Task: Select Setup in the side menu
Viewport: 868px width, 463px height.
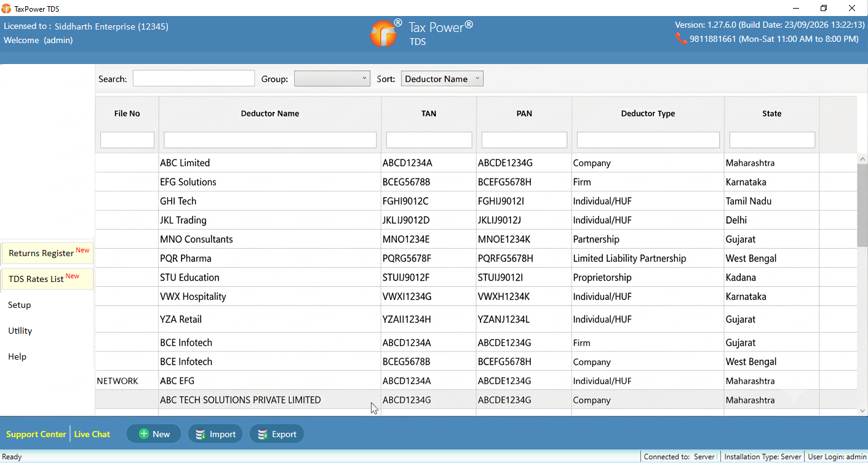Action: pyautogui.click(x=20, y=305)
